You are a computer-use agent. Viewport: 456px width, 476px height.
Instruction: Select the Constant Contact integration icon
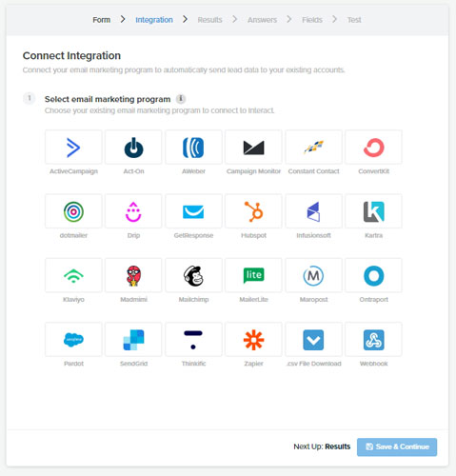tap(313, 148)
